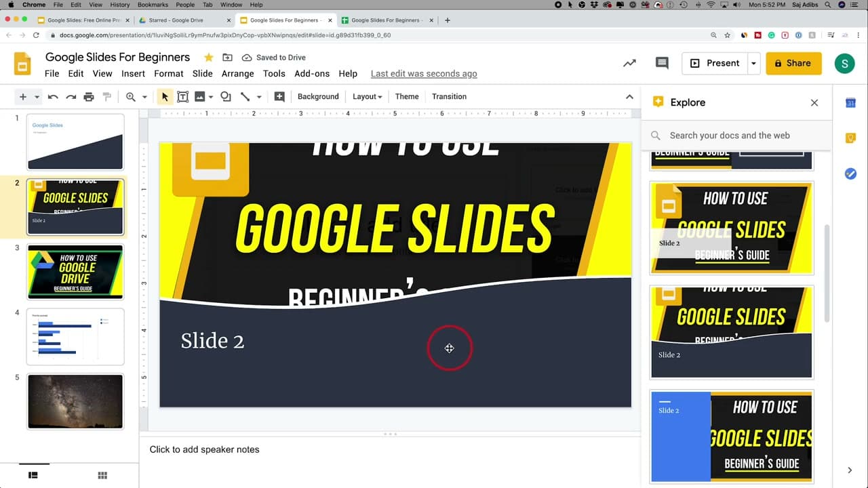Screen dimensions: 868x488
Task: Select the starry sky slide 5 thumbnail
Action: [x=75, y=401]
